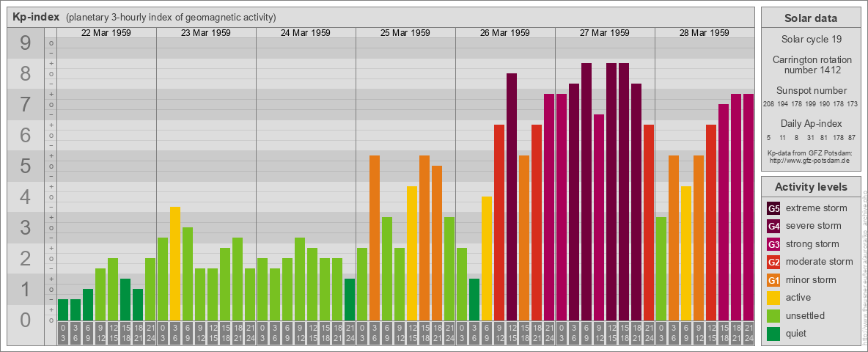Click the 23 Mar 1959 date header
Image resolution: width=868 pixels, height=352 pixels.
pyautogui.click(x=206, y=33)
